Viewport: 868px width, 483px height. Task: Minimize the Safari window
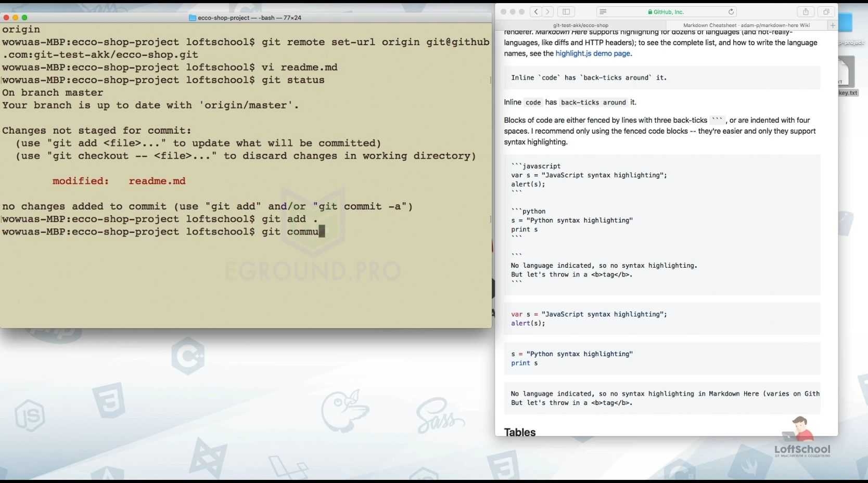(x=513, y=12)
